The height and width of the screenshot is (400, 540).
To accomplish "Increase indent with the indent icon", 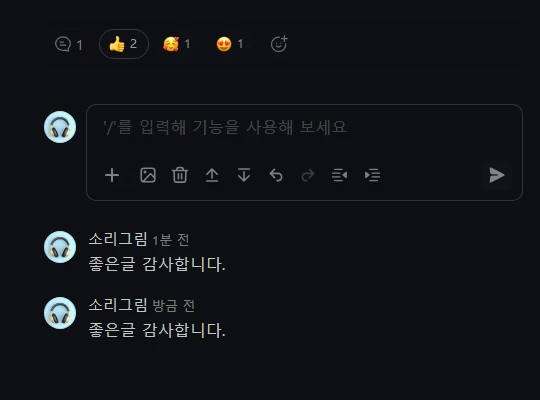I will tap(372, 175).
